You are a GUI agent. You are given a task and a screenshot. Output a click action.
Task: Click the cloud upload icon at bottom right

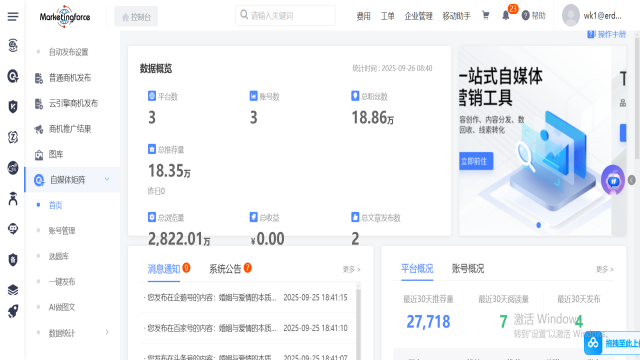click(x=593, y=343)
